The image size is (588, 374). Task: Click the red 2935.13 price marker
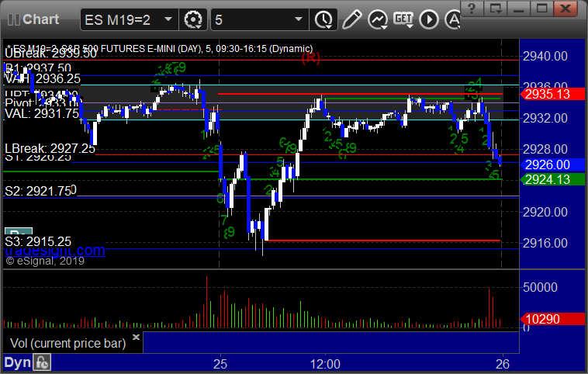553,94
